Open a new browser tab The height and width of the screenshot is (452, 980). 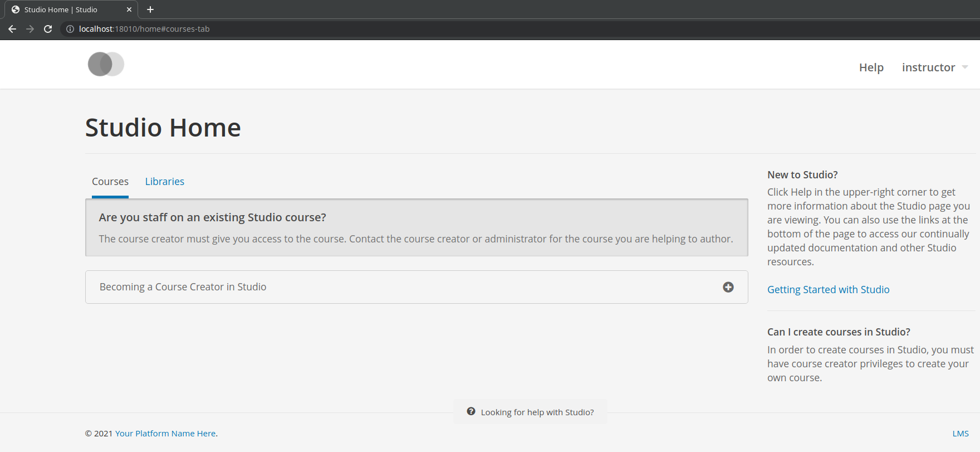150,9
